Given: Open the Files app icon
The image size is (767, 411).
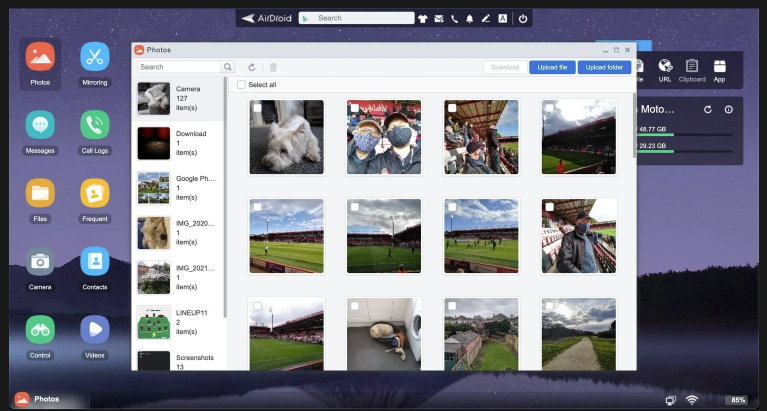Looking at the screenshot, I should (40, 194).
